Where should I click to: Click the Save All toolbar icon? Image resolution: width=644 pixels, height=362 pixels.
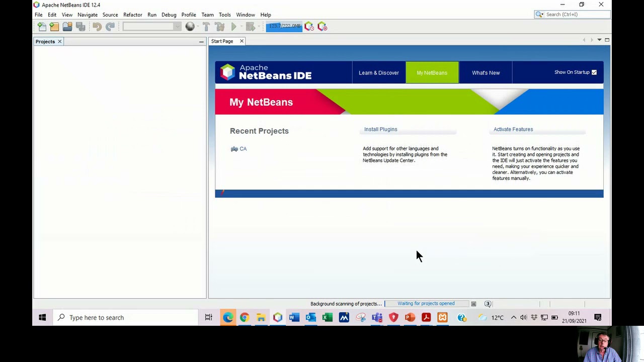80,27
